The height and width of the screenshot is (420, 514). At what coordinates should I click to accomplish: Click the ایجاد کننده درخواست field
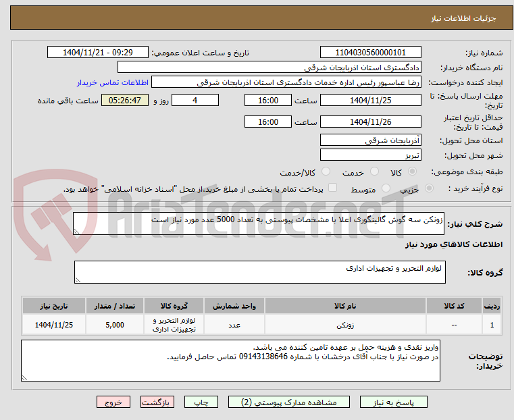(286, 82)
